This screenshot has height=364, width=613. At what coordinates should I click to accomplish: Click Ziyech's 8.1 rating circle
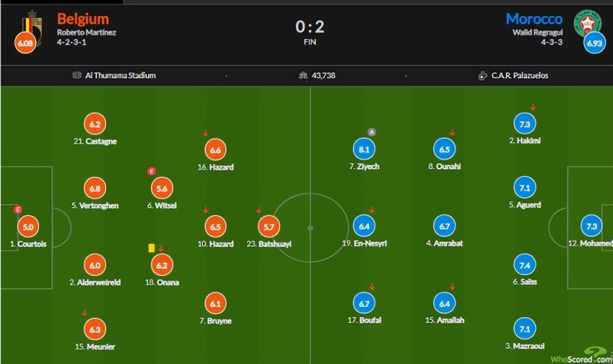364,150
